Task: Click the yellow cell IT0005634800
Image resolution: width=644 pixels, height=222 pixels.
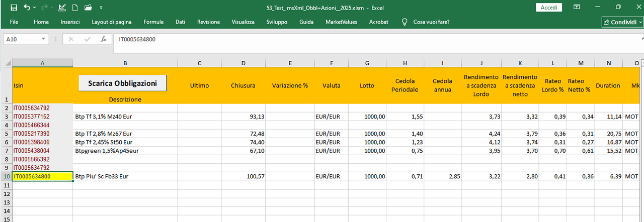Action: tap(42, 176)
